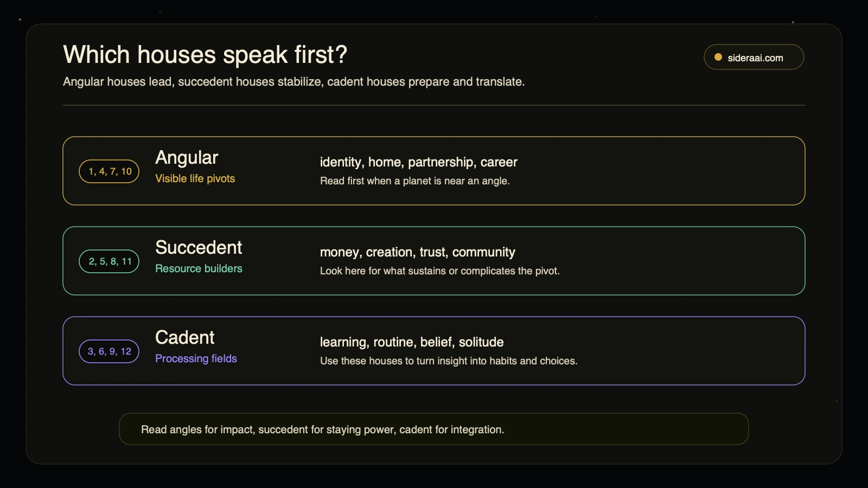
Task: Click the sideraai.com badge
Action: 754,57
